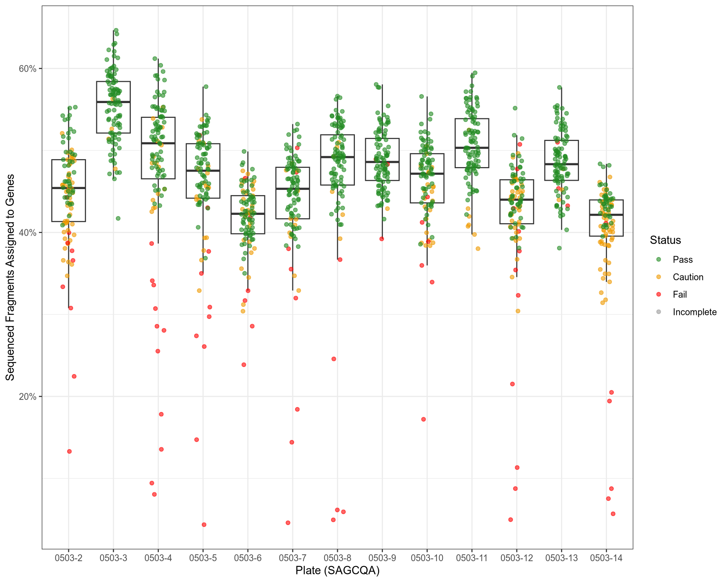Viewport: 728px width, 582px height.
Task: Click the 0503-14 x-axis label
Action: click(x=606, y=558)
